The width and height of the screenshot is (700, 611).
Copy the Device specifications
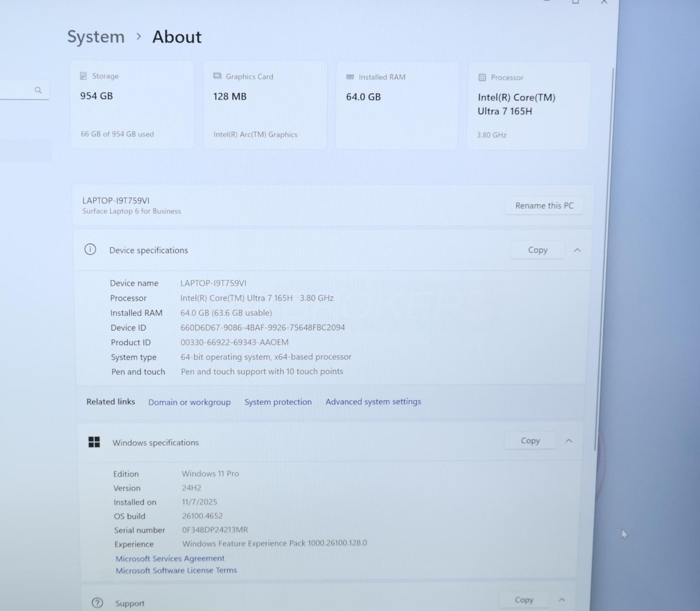(537, 250)
